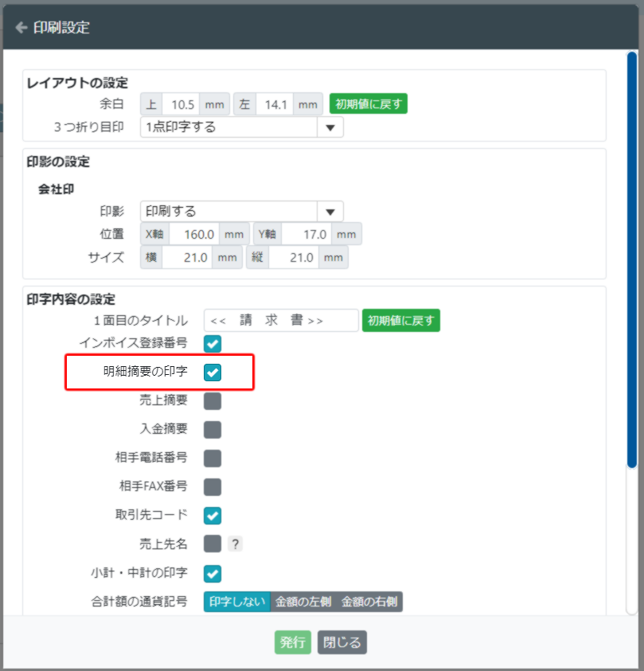Disable the 小計・中計の印字 option
This screenshot has height=671, width=644.
[x=211, y=573]
